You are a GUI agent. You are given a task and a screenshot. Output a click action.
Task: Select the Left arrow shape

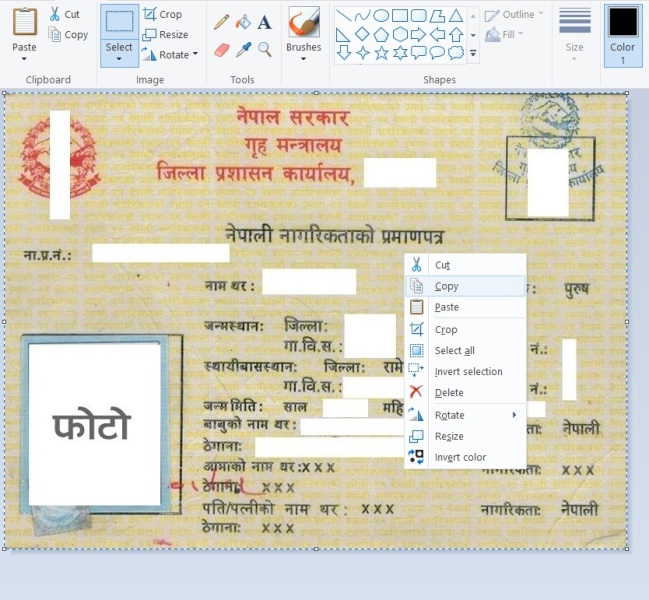pos(437,34)
